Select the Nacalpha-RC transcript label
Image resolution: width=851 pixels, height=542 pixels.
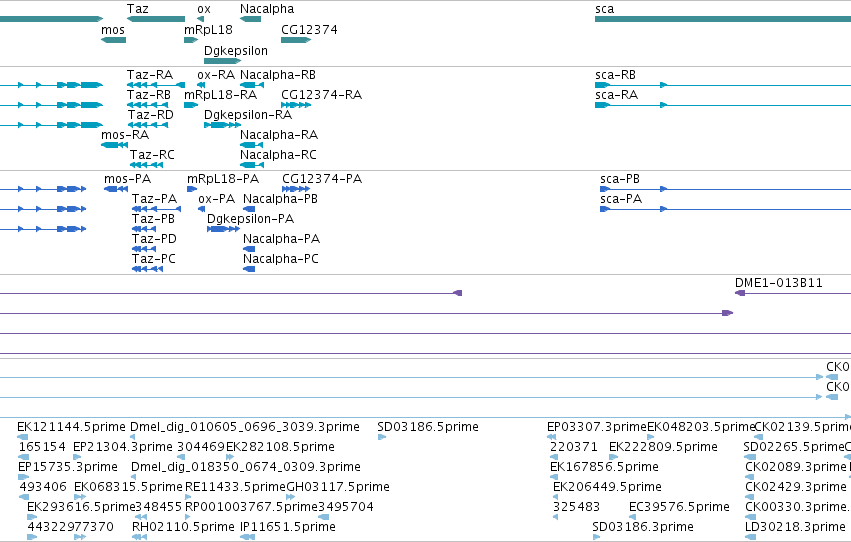pos(278,155)
